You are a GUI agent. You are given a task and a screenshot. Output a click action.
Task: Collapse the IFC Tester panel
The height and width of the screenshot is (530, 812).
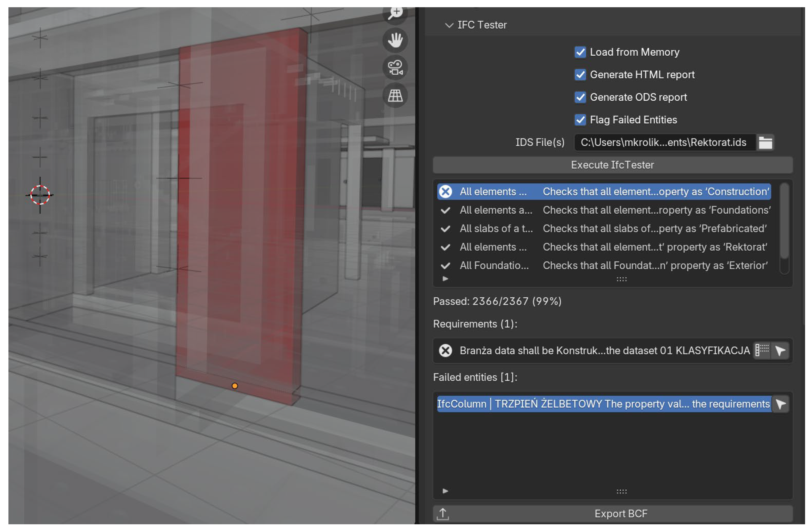[x=449, y=25]
